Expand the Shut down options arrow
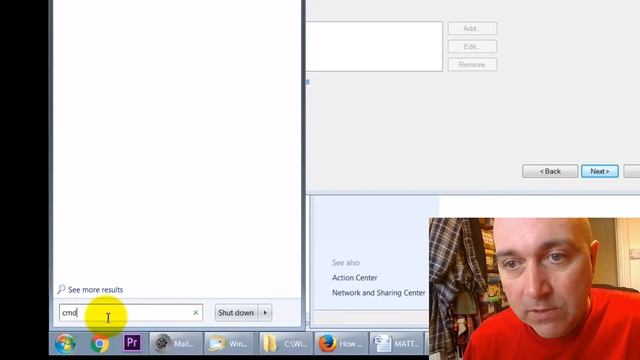 [x=265, y=313]
